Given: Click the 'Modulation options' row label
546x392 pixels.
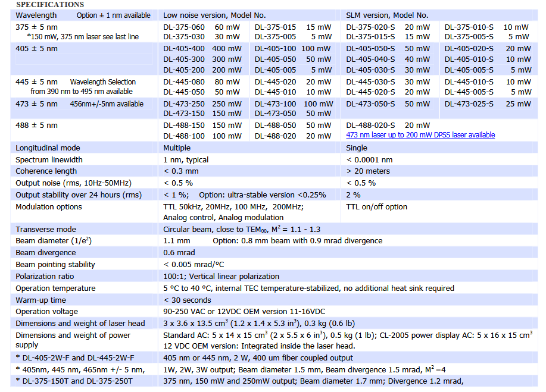Looking at the screenshot, I should click(x=49, y=207).
